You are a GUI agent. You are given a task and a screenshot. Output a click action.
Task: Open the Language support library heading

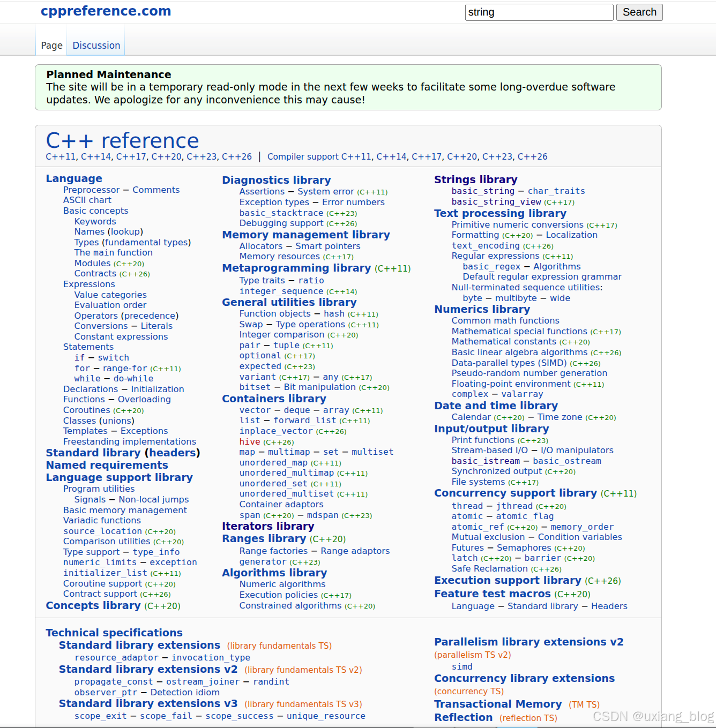[x=120, y=477]
